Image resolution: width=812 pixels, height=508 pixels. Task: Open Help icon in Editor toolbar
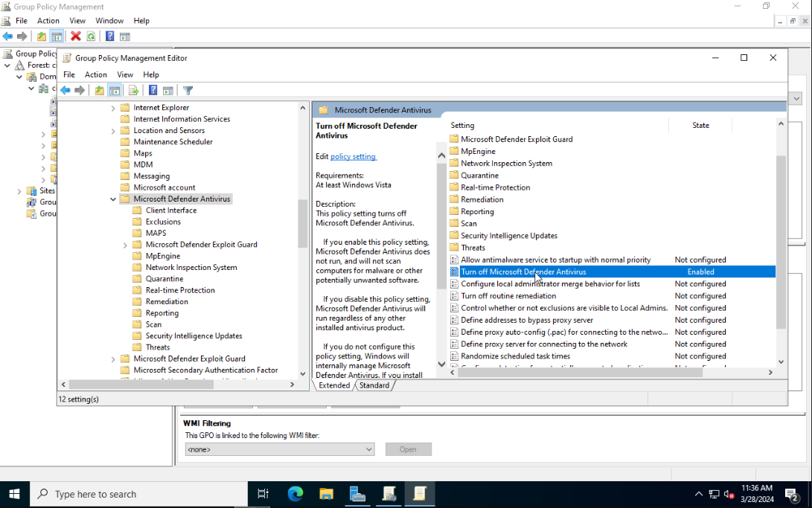point(153,91)
